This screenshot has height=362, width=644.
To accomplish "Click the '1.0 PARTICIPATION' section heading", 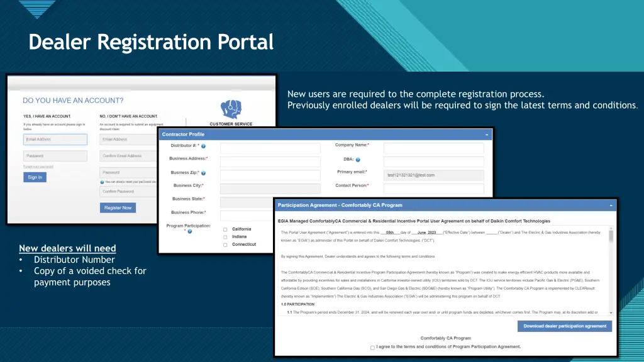I will click(x=297, y=305).
